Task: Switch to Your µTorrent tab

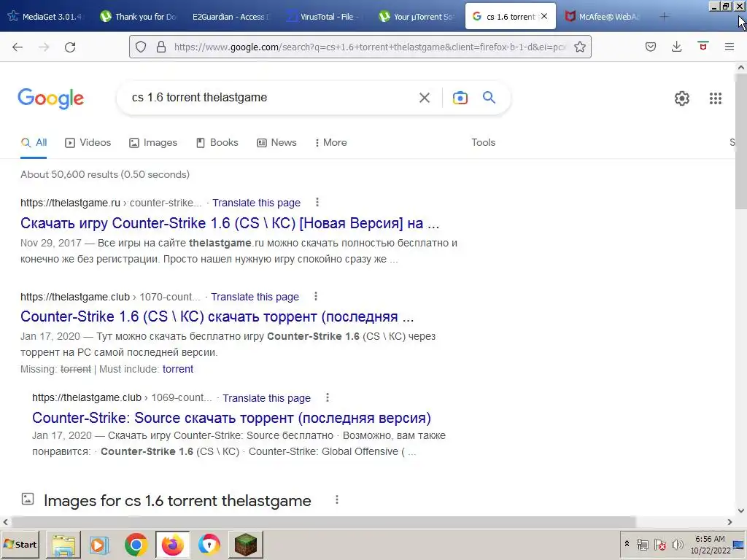Action: coord(417,17)
